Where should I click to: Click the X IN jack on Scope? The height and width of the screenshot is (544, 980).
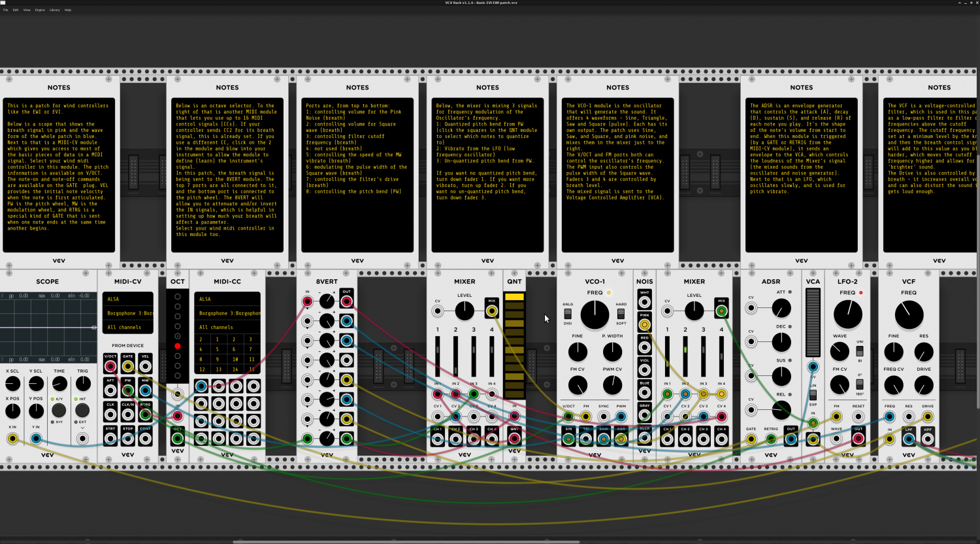(12, 439)
